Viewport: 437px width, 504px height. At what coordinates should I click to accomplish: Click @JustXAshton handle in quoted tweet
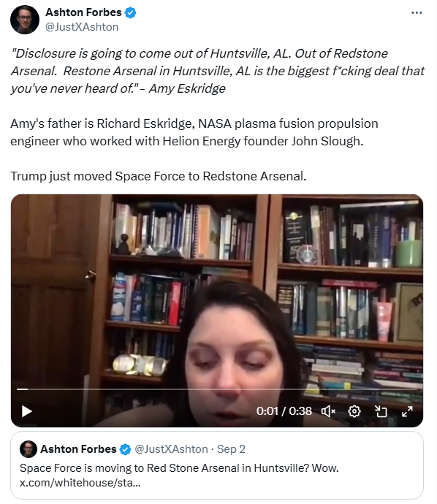point(171,449)
